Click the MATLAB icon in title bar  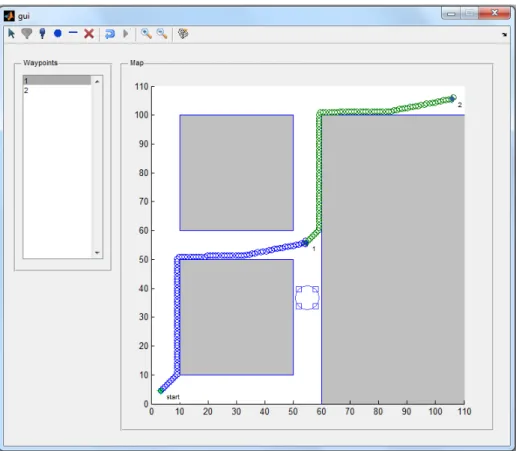pos(9,15)
